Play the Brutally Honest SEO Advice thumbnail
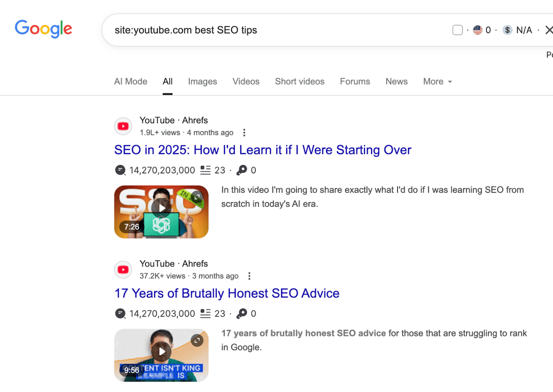Image resolution: width=553 pixels, height=392 pixels. [161, 351]
